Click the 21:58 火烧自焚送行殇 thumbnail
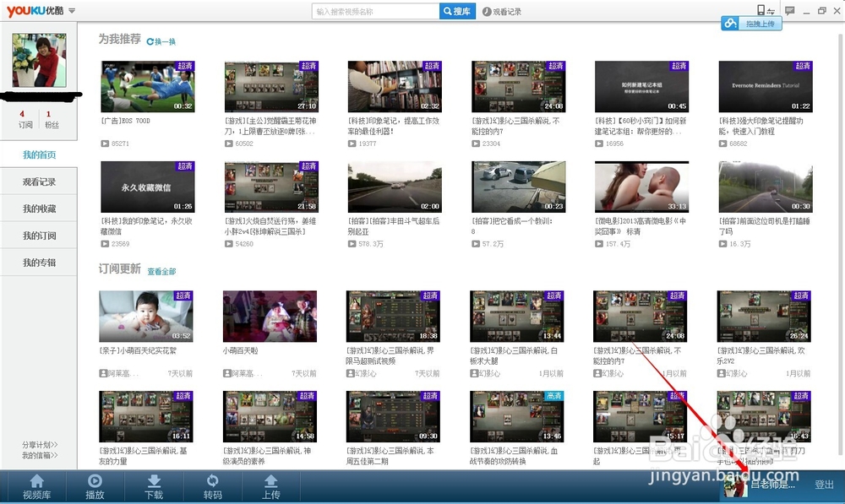Viewport: 845px width, 504px height. click(271, 187)
